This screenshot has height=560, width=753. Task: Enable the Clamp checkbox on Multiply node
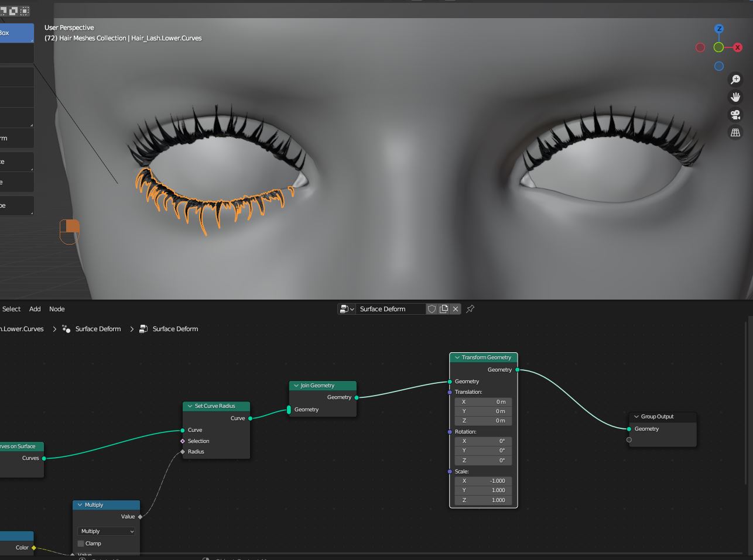point(81,544)
